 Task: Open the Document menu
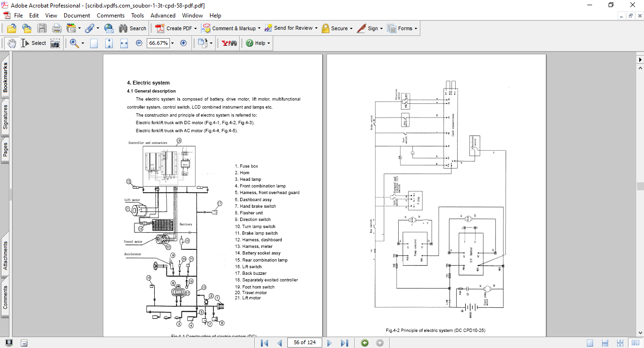pos(77,16)
